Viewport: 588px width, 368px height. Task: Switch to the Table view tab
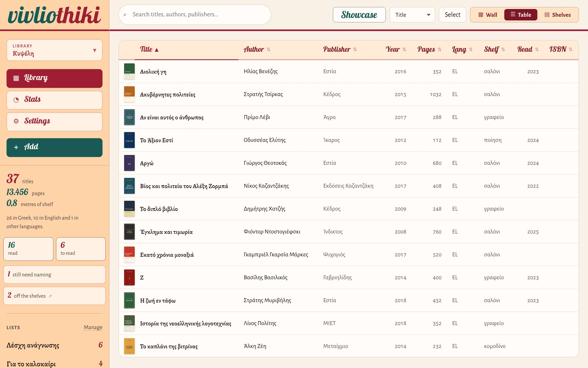tap(521, 15)
